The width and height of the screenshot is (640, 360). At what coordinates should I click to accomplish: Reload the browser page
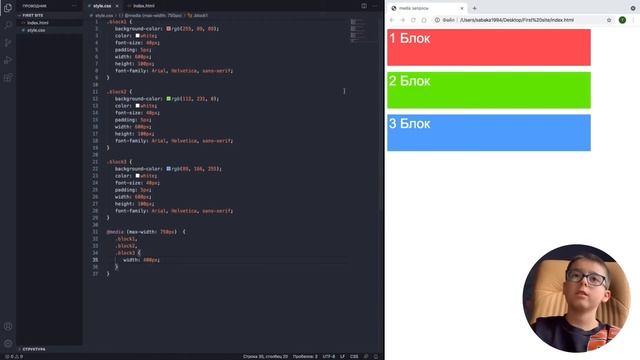[x=413, y=20]
